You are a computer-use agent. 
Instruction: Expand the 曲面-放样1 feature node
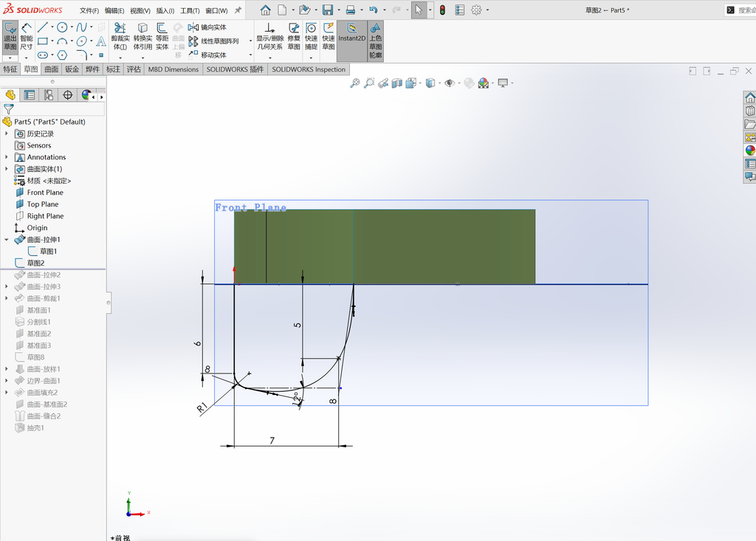(x=6, y=369)
